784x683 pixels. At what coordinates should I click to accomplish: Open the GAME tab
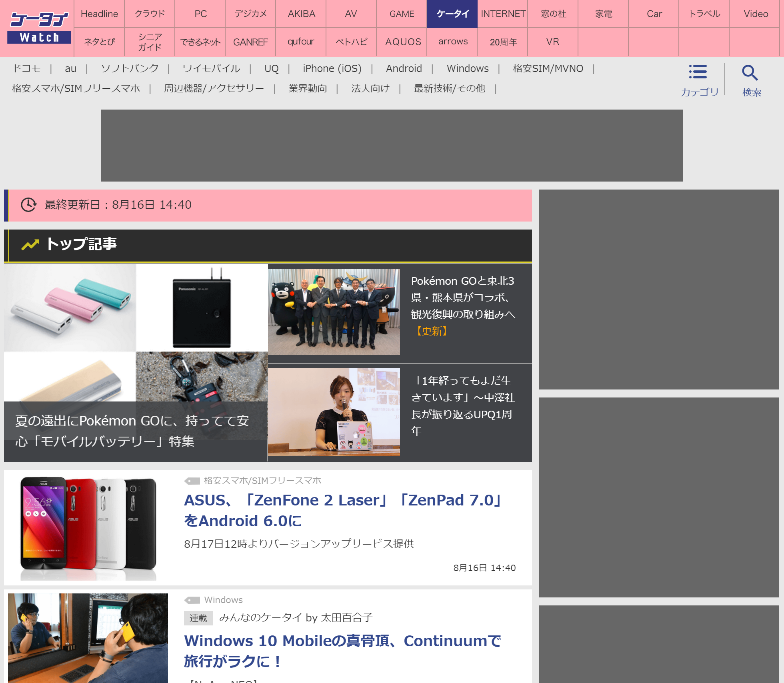point(402,14)
